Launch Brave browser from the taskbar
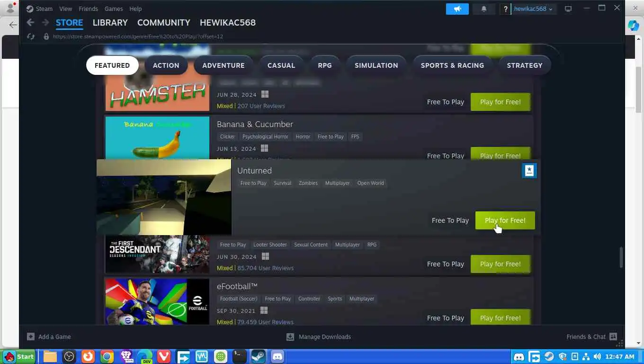This screenshot has width=644, height=364. pyautogui.click(x=126, y=356)
